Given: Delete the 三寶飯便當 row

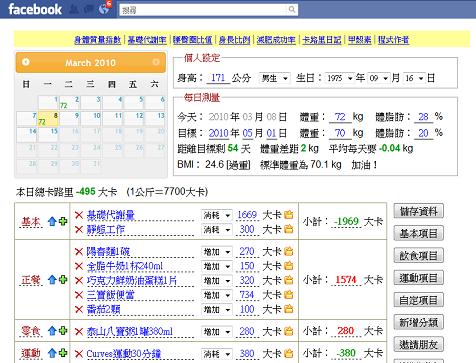Looking at the screenshot, I should pyautogui.click(x=79, y=295).
